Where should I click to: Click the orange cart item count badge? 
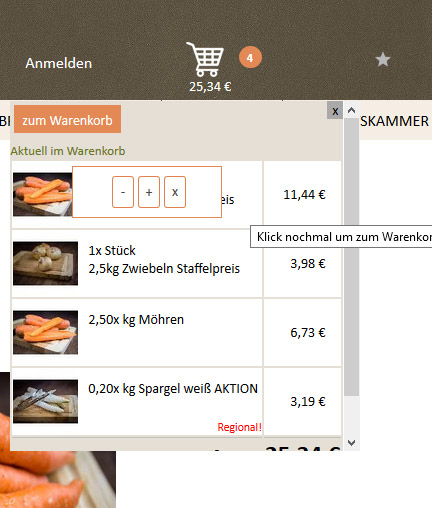pyautogui.click(x=250, y=58)
